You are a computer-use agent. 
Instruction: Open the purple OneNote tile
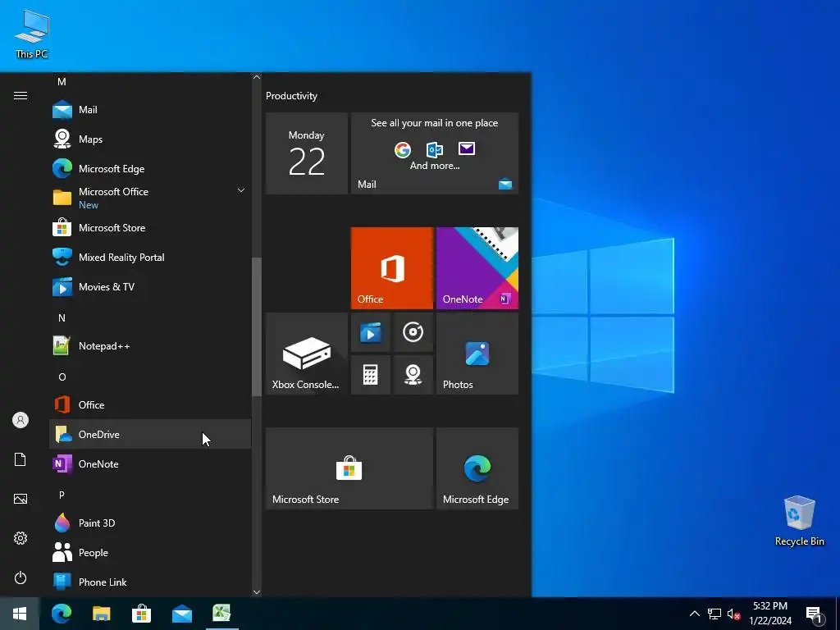tap(477, 268)
